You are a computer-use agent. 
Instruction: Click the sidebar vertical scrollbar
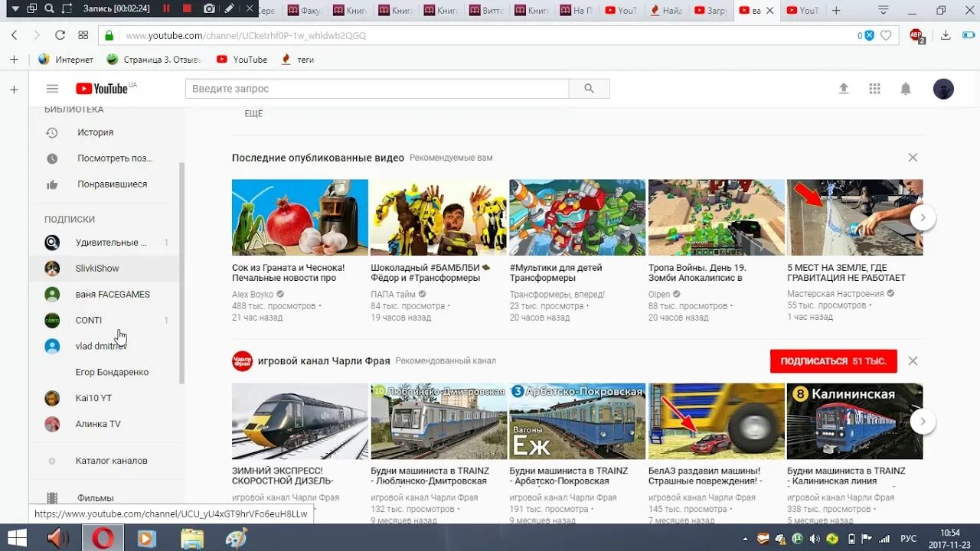pos(181,272)
